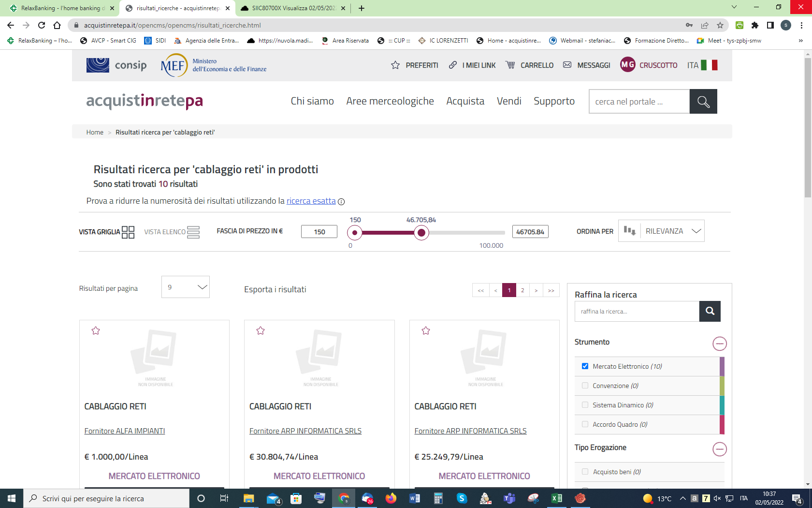
Task: Open the Risultati per pagina dropdown
Action: (186, 287)
